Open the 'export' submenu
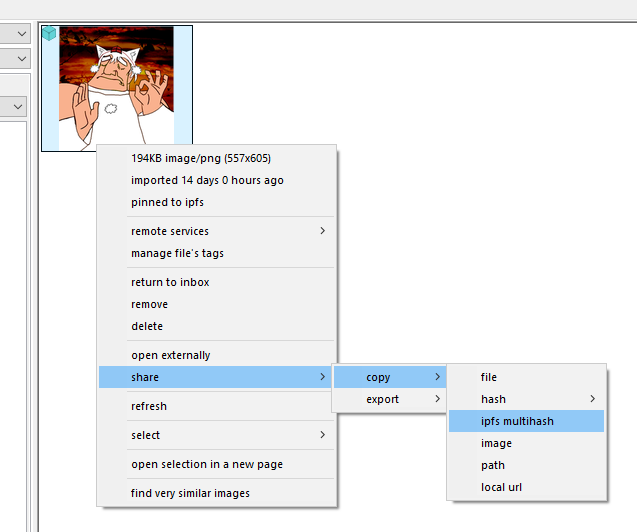 pyautogui.click(x=390, y=399)
